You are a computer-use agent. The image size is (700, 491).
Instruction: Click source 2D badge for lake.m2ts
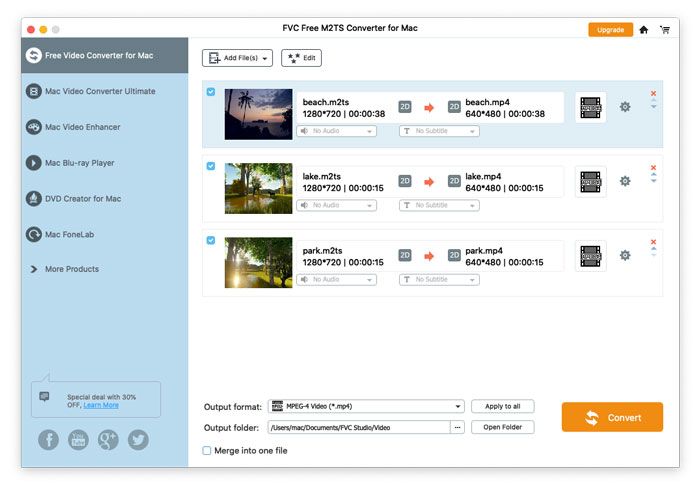click(405, 181)
